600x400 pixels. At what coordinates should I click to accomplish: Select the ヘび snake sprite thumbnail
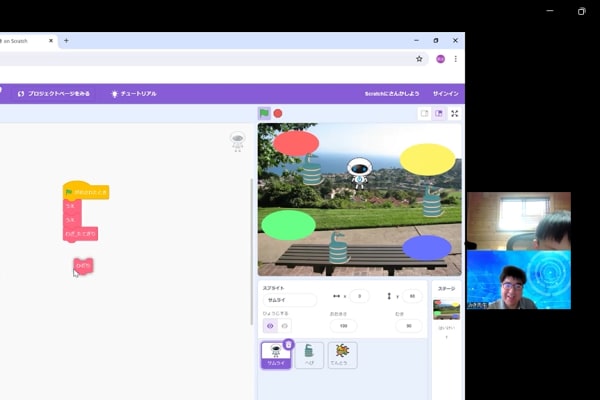[x=309, y=354]
